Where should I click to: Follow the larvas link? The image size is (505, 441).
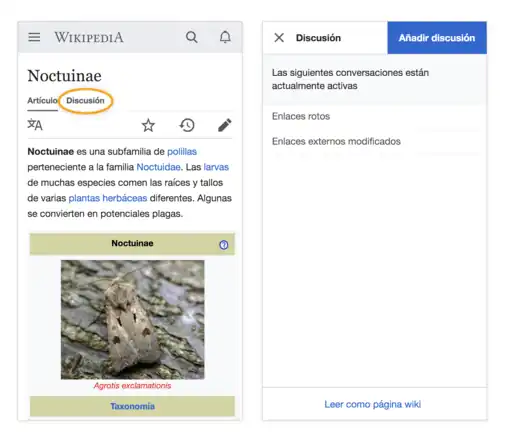point(216,167)
